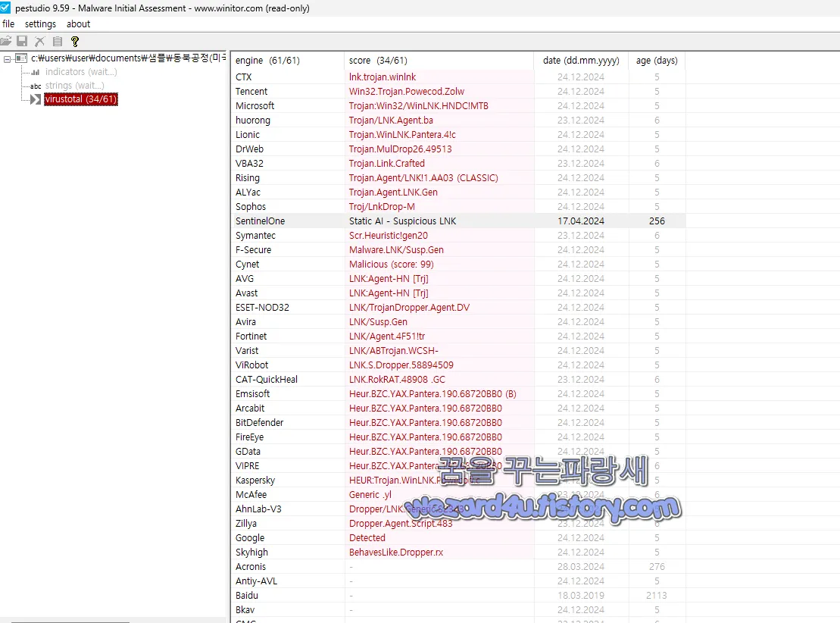Click Trojan:Win32/WinLNK.HNDC!MTB Microsoft score
Image resolution: width=840 pixels, height=623 pixels.
[x=418, y=106]
